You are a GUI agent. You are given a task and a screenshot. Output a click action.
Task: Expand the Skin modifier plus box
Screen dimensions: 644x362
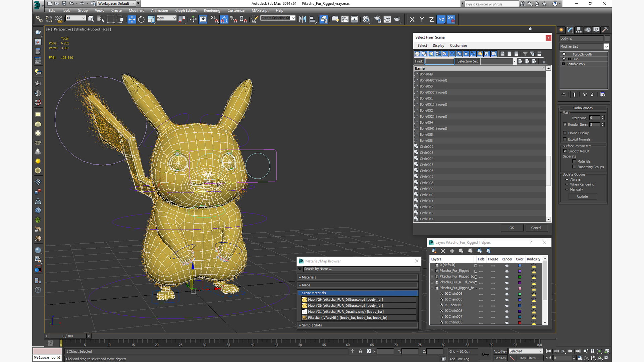point(570,59)
